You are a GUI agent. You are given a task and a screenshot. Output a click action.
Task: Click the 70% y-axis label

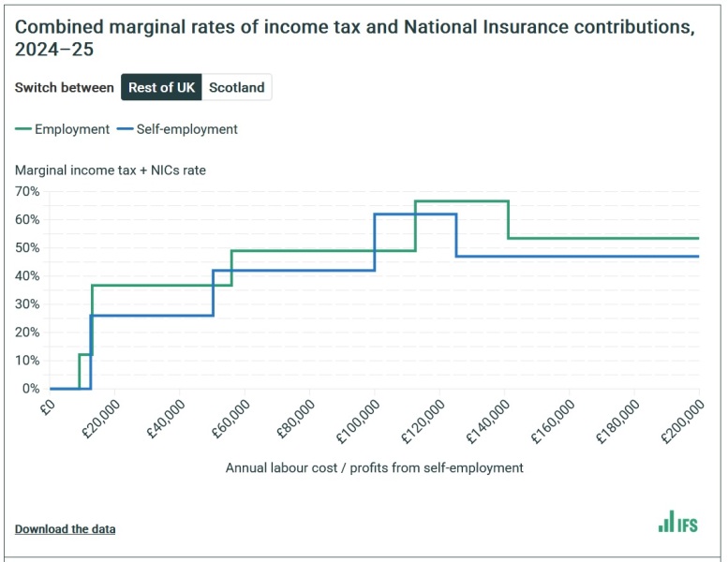coord(26,192)
